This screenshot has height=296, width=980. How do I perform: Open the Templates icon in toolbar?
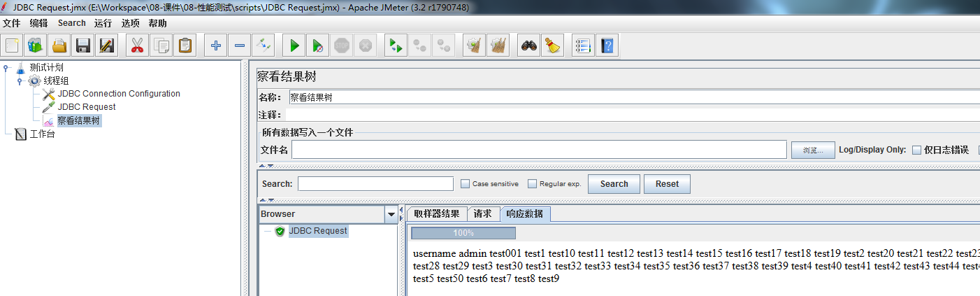tap(36, 46)
